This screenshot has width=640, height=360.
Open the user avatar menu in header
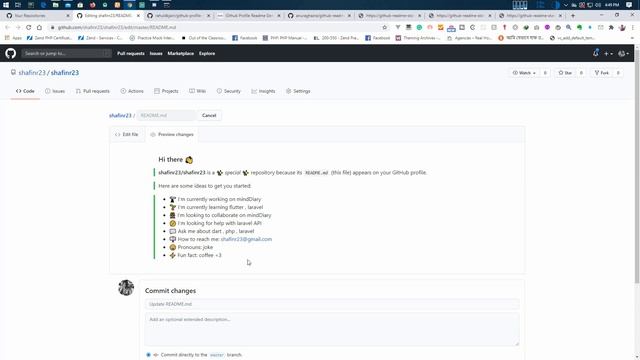click(x=623, y=53)
